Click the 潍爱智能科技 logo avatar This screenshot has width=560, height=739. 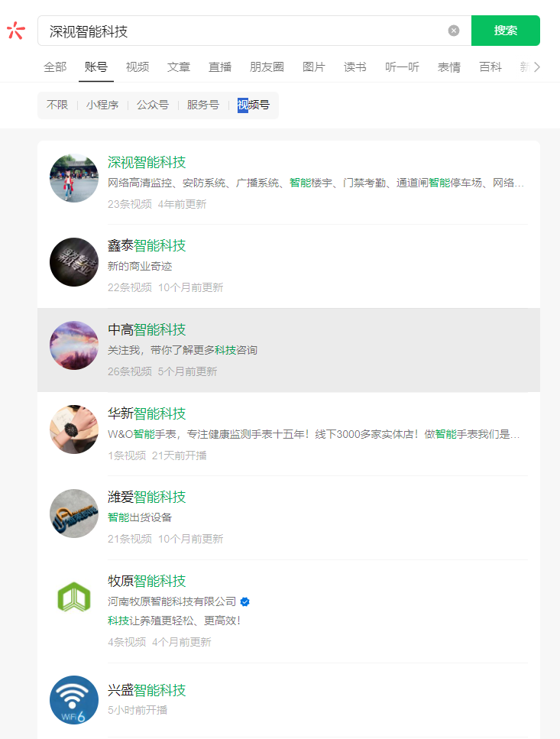tap(74, 514)
